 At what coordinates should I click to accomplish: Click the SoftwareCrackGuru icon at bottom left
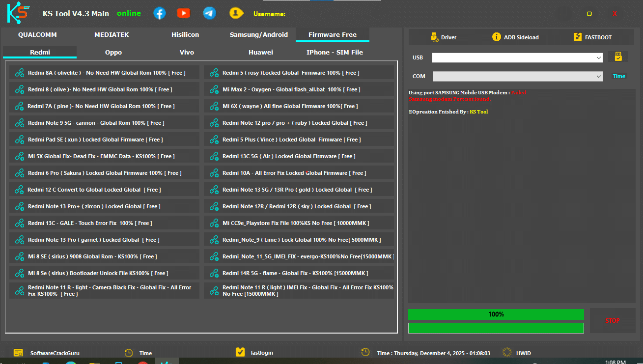pyautogui.click(x=18, y=352)
